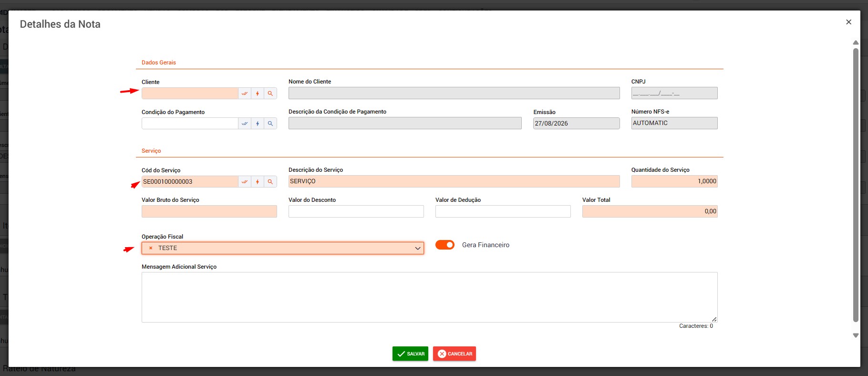Click the resize grip of the message text area
Screen dimensions: 868x376
[x=714, y=319]
